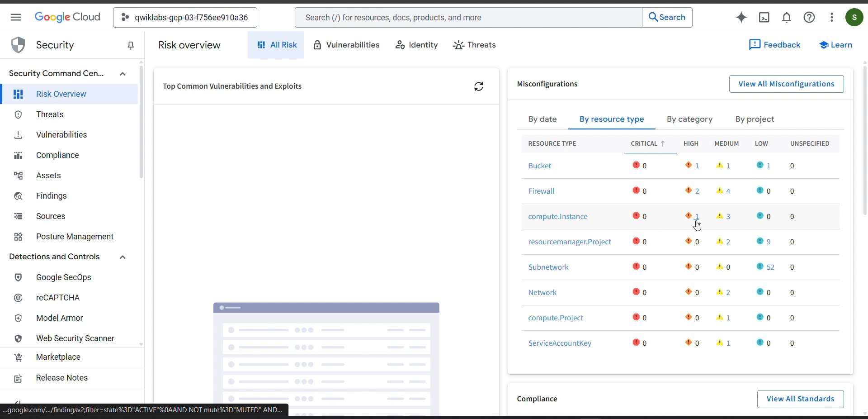Sort by the CRITICAL column header
The height and width of the screenshot is (419, 868).
click(648, 143)
